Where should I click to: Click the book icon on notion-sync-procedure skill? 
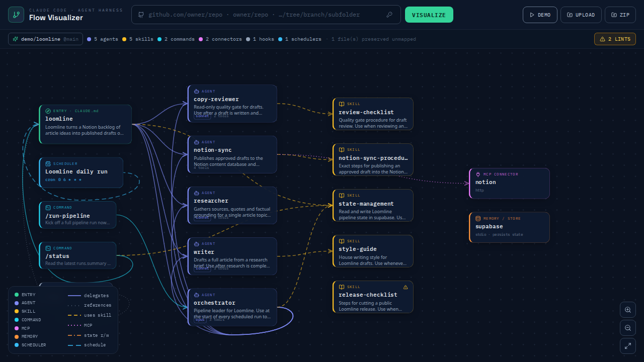pyautogui.click(x=342, y=150)
